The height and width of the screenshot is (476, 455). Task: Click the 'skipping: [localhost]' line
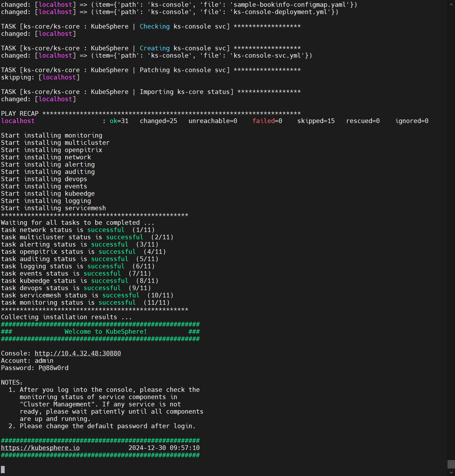pos(41,77)
